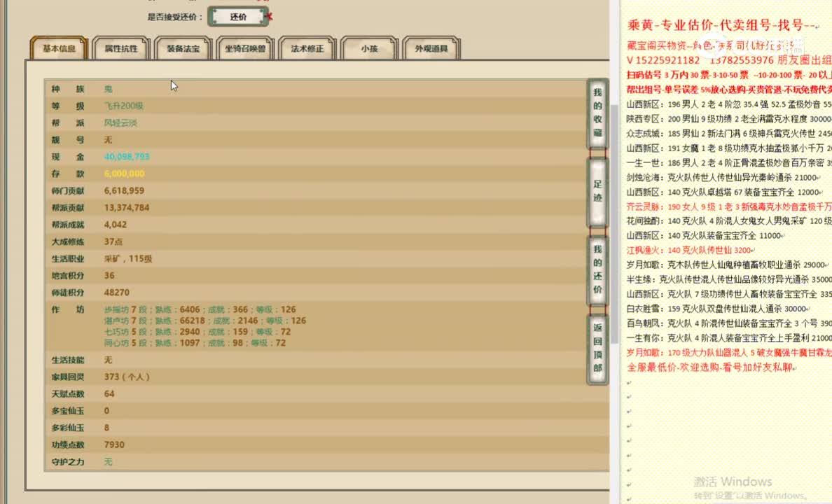Click the 剑烛沧海 listing line in the document
Viewport: 832px width, 504px height.
[x=723, y=178]
